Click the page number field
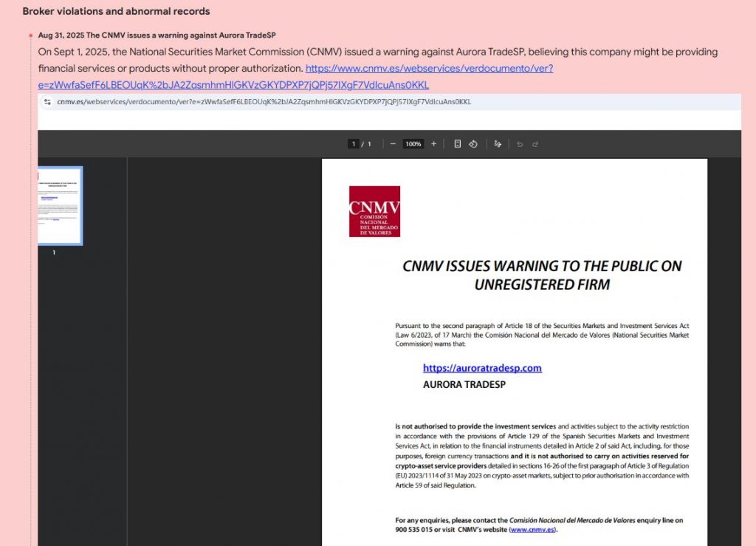The width and height of the screenshot is (756, 546). tap(354, 144)
